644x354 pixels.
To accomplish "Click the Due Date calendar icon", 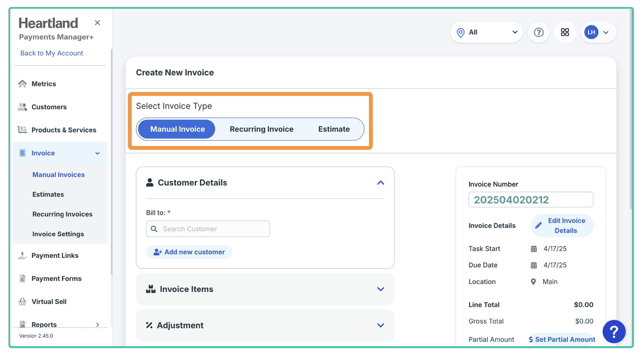I will pyautogui.click(x=534, y=265).
